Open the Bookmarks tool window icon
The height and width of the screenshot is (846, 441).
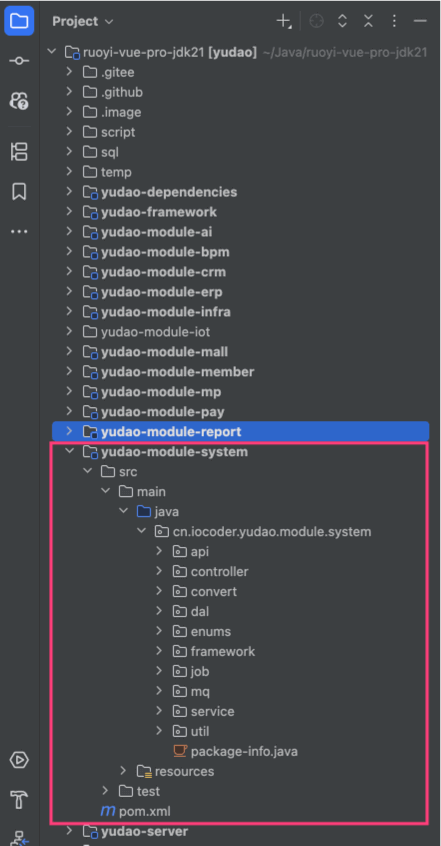(x=19, y=192)
